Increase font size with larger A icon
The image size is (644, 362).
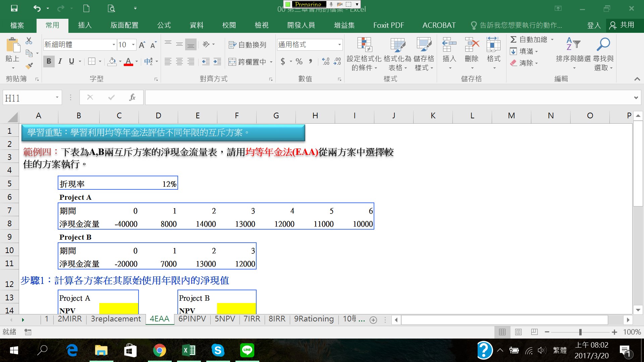[x=142, y=45]
